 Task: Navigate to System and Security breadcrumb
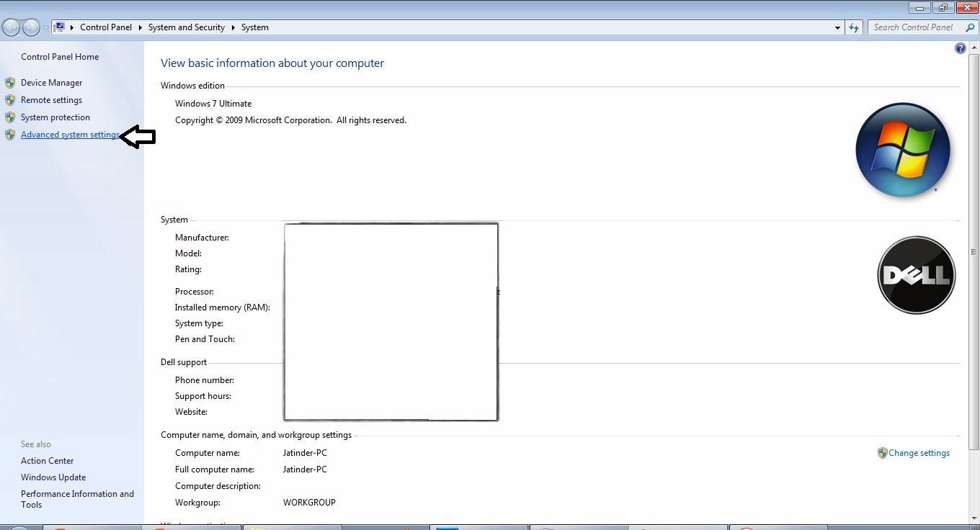(x=186, y=27)
